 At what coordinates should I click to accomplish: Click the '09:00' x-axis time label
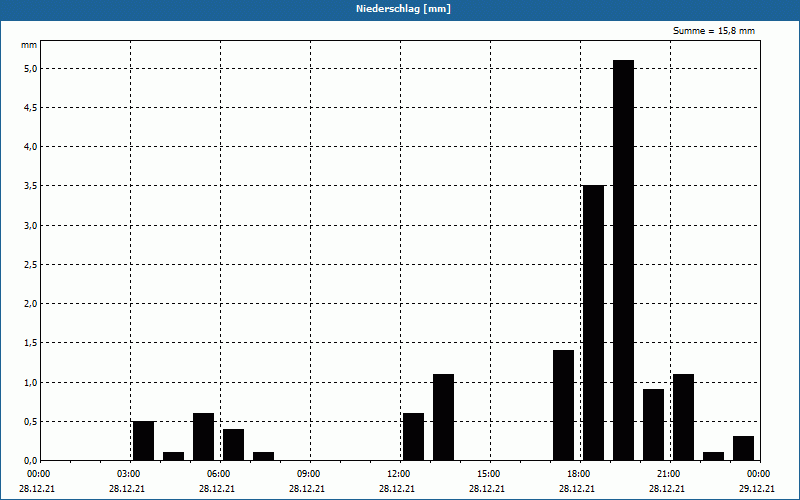309,474
